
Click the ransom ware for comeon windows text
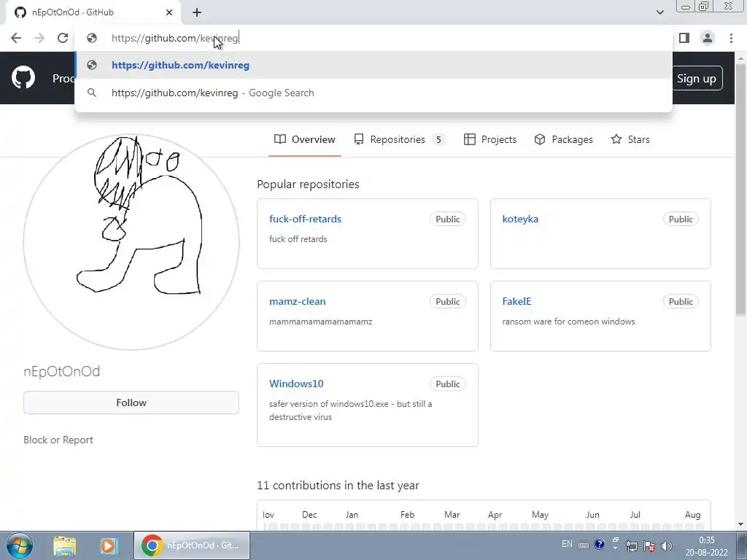tap(568, 322)
